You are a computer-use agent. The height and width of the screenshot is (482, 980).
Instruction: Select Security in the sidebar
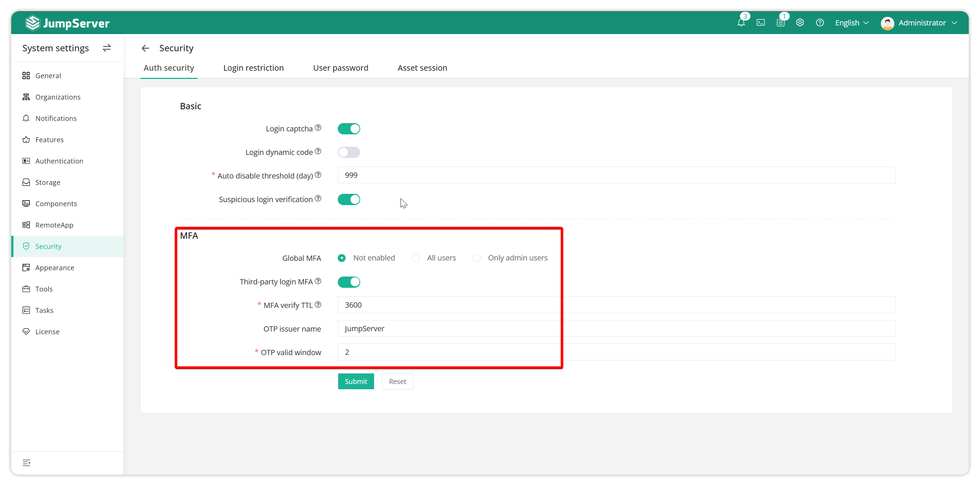click(x=67, y=246)
